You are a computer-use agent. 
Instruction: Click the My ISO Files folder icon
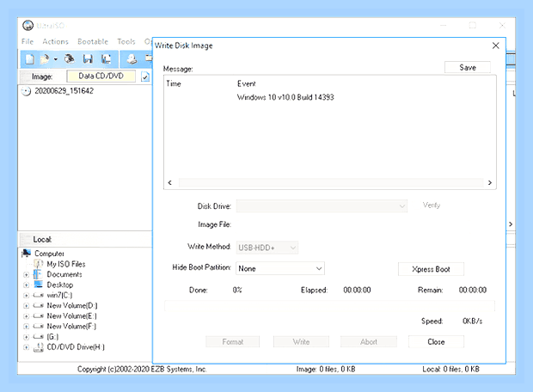pos(39,264)
